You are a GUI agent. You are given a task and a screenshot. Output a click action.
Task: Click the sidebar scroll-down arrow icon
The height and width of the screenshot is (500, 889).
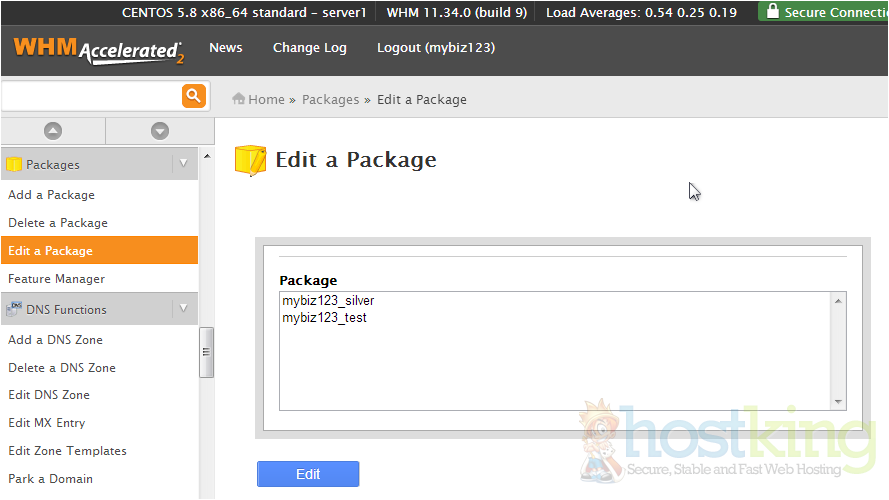[x=160, y=131]
